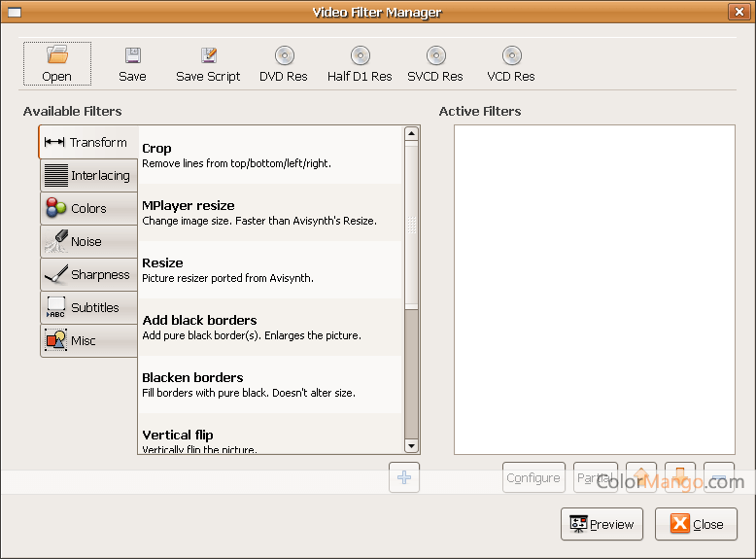Apply the Half D1 Res preset
Image resolution: width=756 pixels, height=559 pixels.
coord(360,55)
